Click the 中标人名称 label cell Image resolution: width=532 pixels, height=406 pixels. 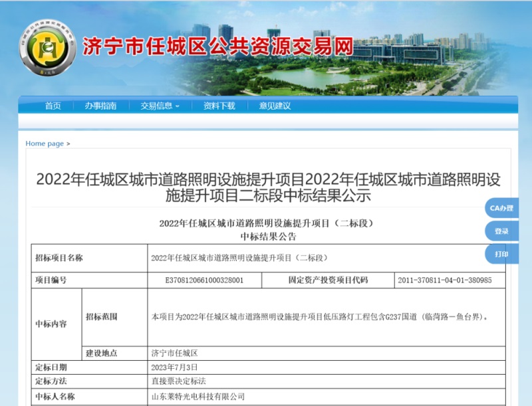(89, 397)
